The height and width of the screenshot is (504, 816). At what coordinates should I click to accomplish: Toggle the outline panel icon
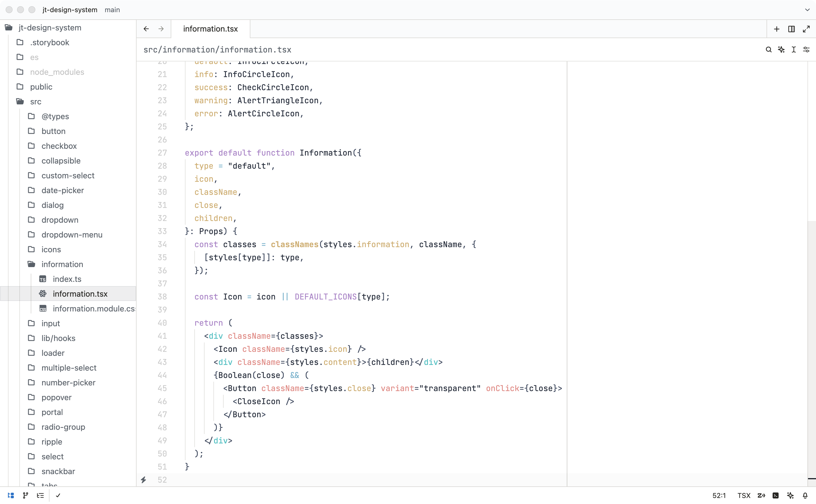click(40, 495)
